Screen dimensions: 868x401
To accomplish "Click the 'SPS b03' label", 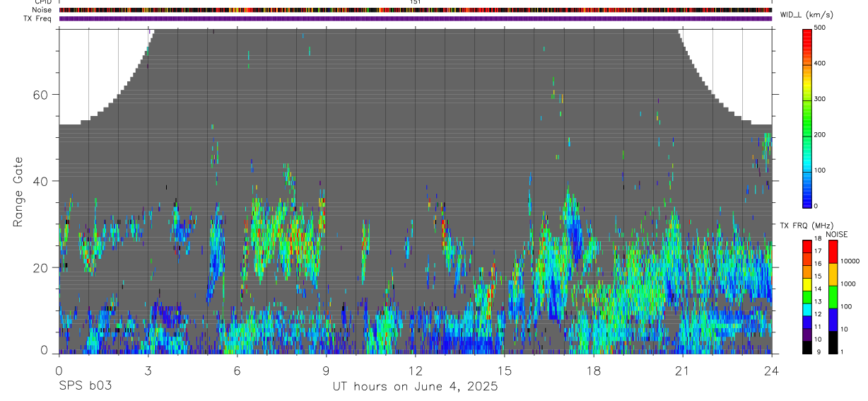I will (x=85, y=387).
